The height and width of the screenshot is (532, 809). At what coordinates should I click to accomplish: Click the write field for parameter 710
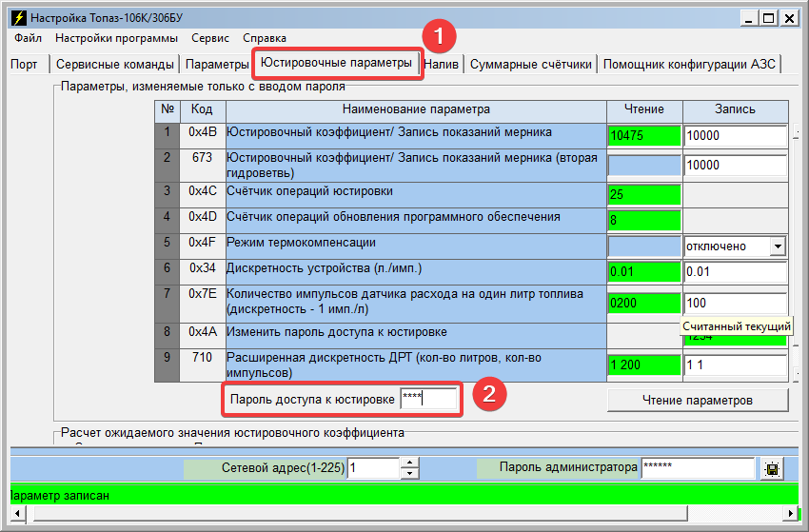[x=735, y=365]
